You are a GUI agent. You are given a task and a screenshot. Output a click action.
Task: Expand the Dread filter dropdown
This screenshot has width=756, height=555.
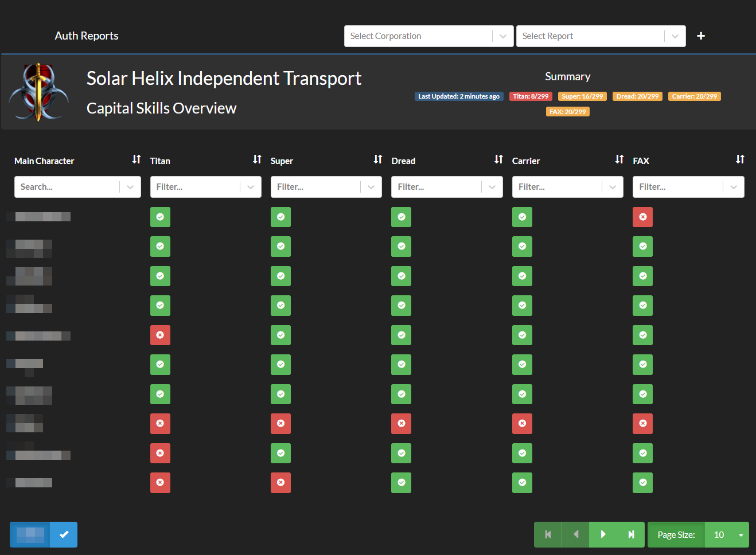tap(447, 187)
